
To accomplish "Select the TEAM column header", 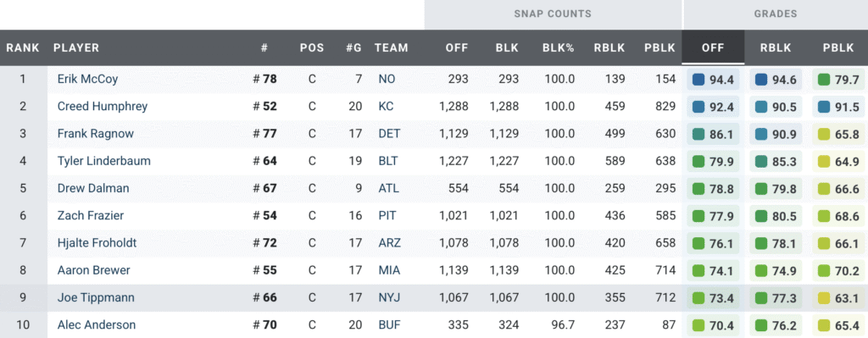I will (x=391, y=48).
